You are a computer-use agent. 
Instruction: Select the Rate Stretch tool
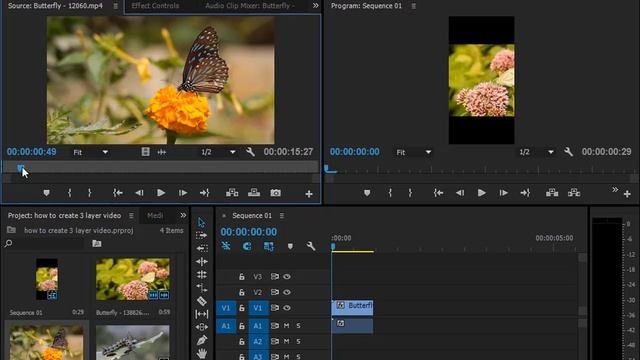click(x=202, y=274)
